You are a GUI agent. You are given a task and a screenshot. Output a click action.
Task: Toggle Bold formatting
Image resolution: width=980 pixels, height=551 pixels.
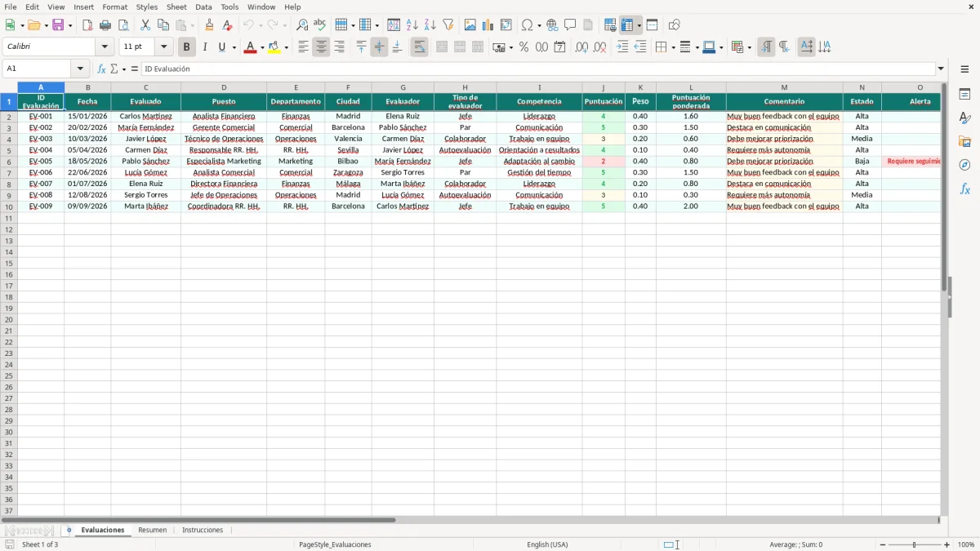click(186, 47)
